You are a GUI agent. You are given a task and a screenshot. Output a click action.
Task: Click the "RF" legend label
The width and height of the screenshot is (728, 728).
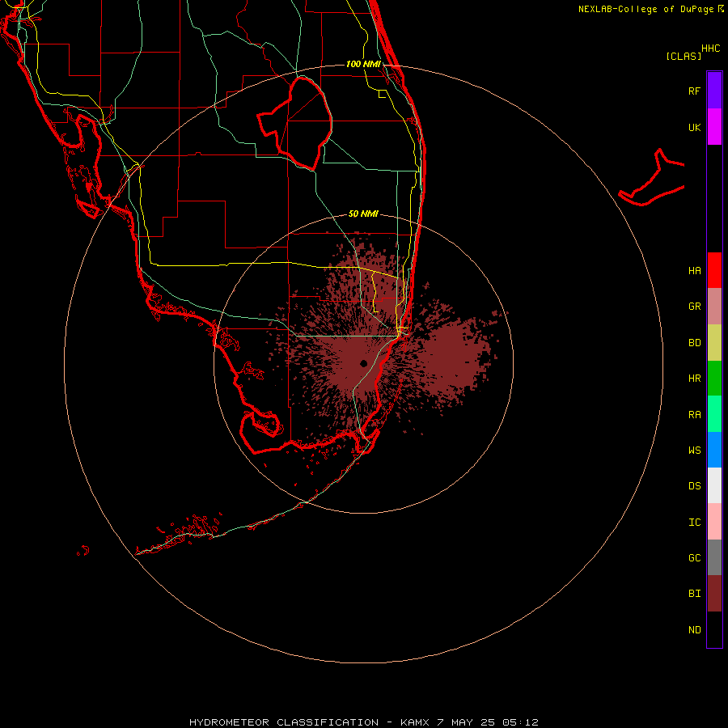694,91
